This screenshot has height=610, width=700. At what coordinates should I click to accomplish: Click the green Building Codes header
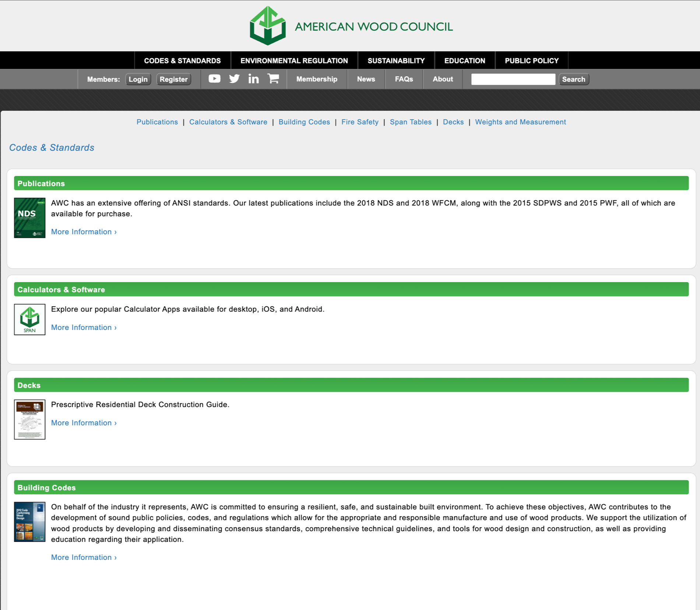point(351,487)
